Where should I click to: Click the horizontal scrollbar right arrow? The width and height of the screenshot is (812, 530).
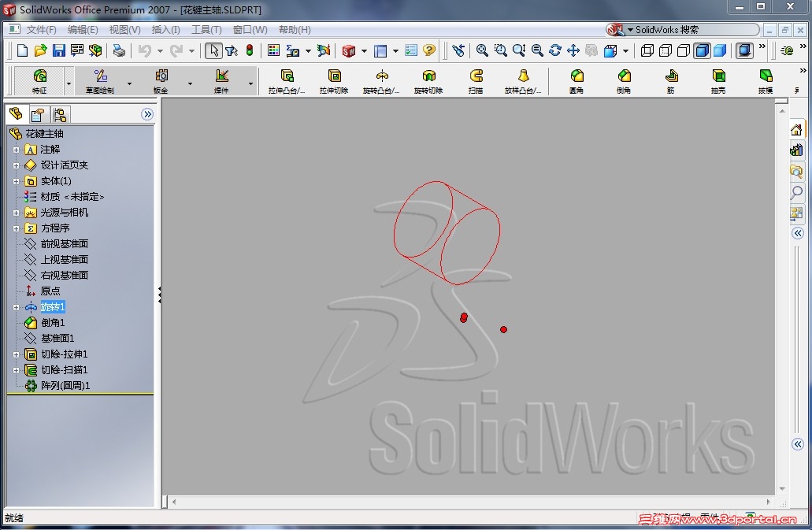tap(769, 502)
